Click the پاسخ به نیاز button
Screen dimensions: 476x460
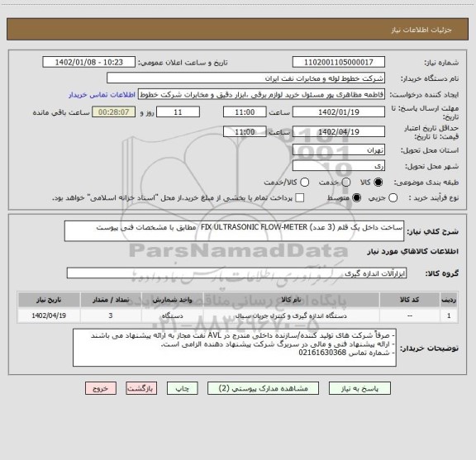tap(359, 388)
